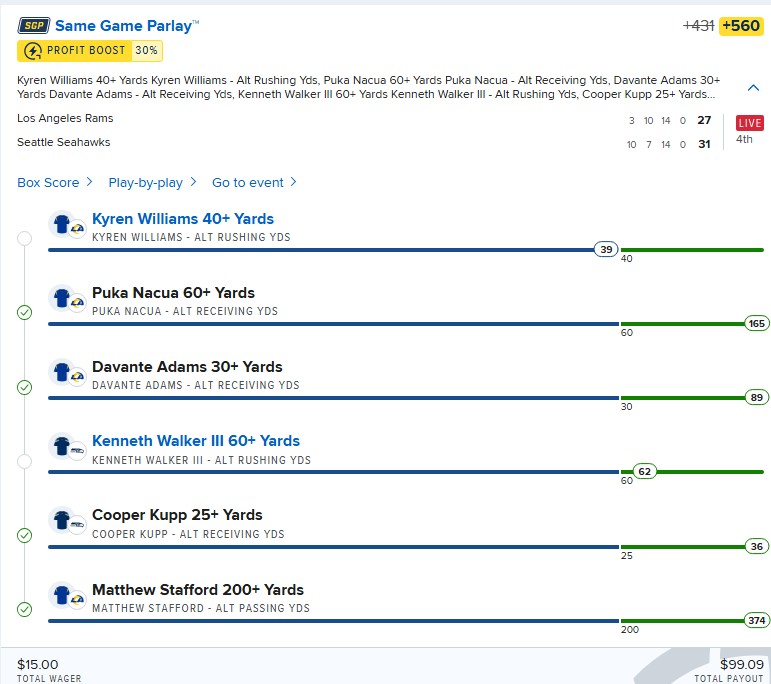Click the red LIVE indicator badge

[x=749, y=123]
